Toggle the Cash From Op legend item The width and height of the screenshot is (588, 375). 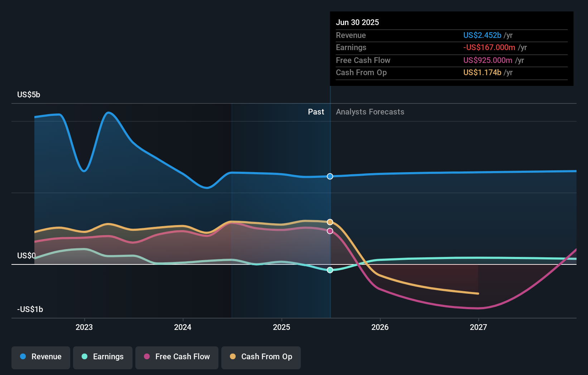261,357
